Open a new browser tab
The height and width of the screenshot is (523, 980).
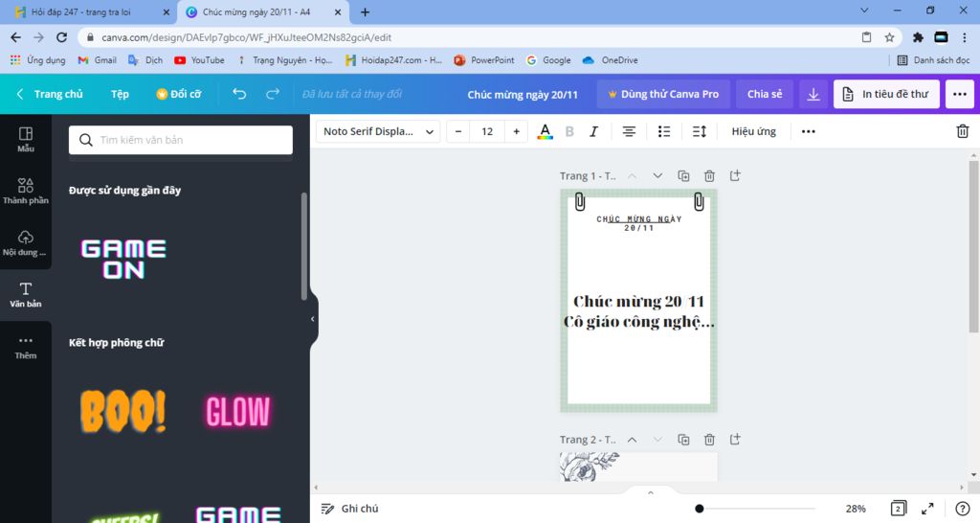click(x=365, y=11)
